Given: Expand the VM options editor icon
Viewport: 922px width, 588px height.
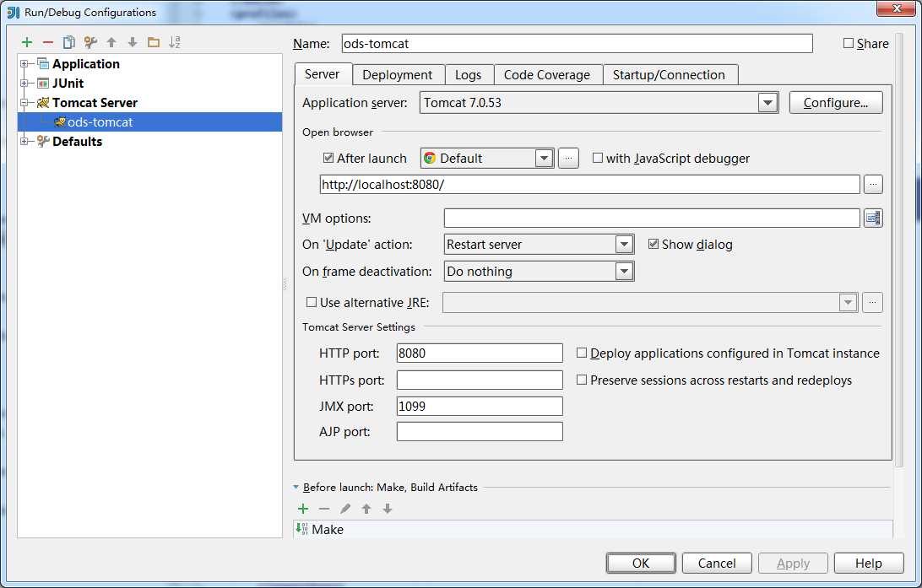Looking at the screenshot, I should 873,218.
